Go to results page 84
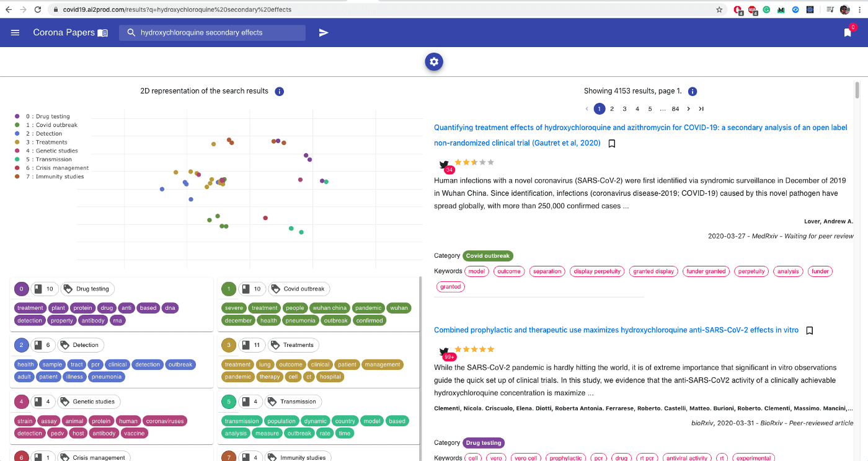The height and width of the screenshot is (461, 868). 675,109
